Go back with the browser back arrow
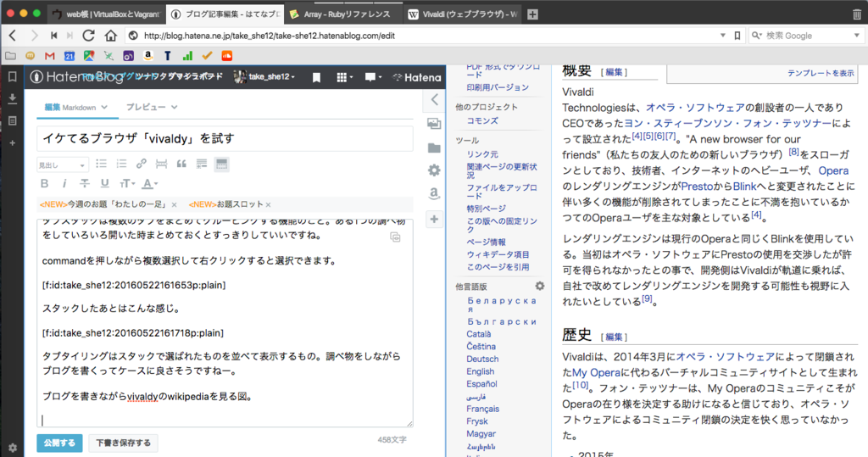Screen dimensions: 868x457 click(x=13, y=36)
